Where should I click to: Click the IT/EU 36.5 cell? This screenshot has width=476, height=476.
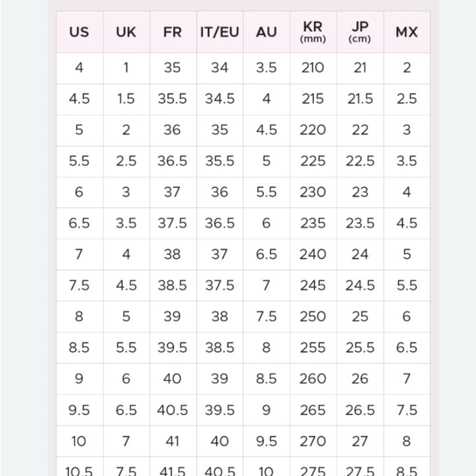[x=220, y=223]
